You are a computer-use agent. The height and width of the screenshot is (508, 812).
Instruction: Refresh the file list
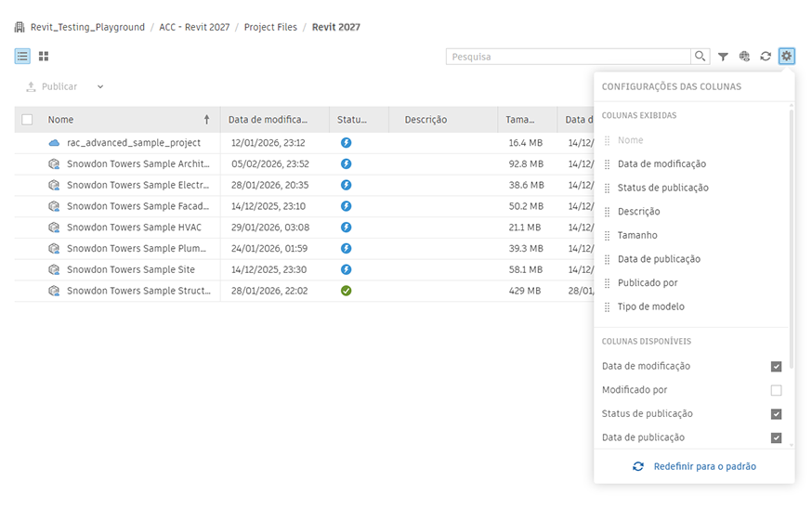(x=766, y=56)
